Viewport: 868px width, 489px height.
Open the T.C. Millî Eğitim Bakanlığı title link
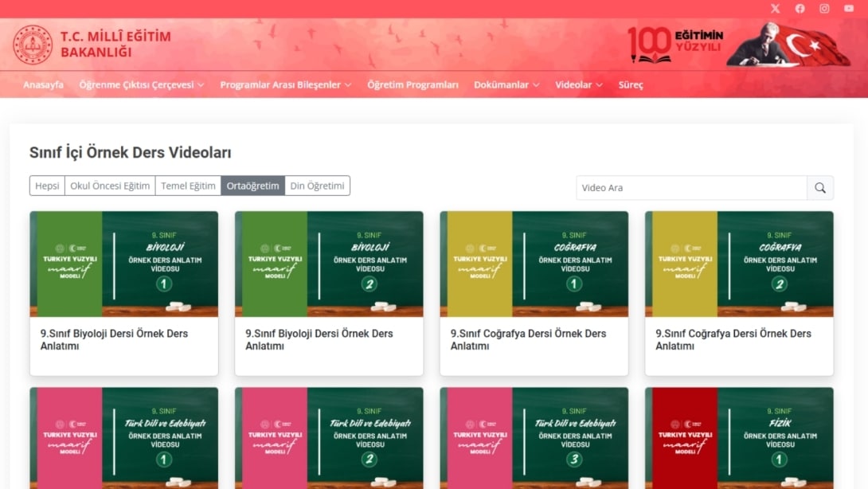click(115, 45)
